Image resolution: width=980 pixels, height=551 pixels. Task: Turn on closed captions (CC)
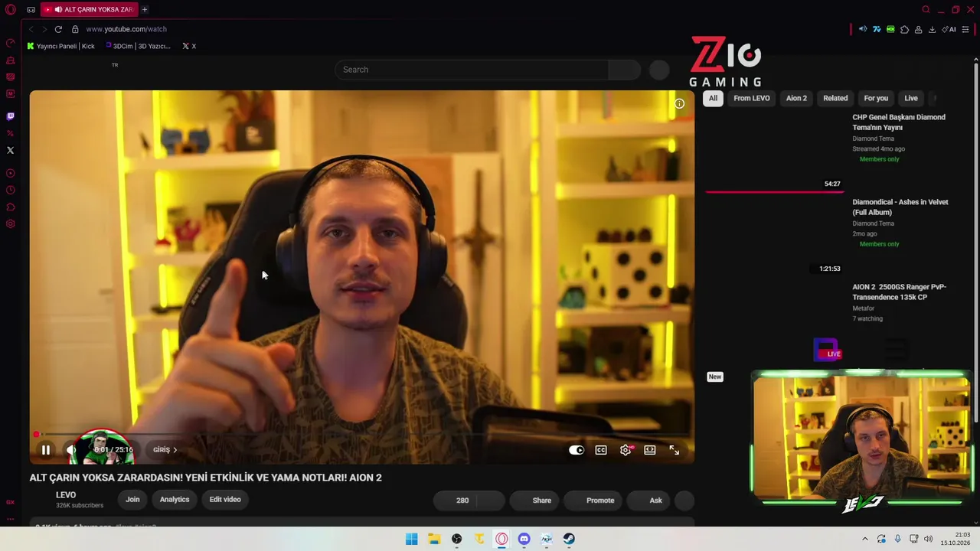point(601,450)
